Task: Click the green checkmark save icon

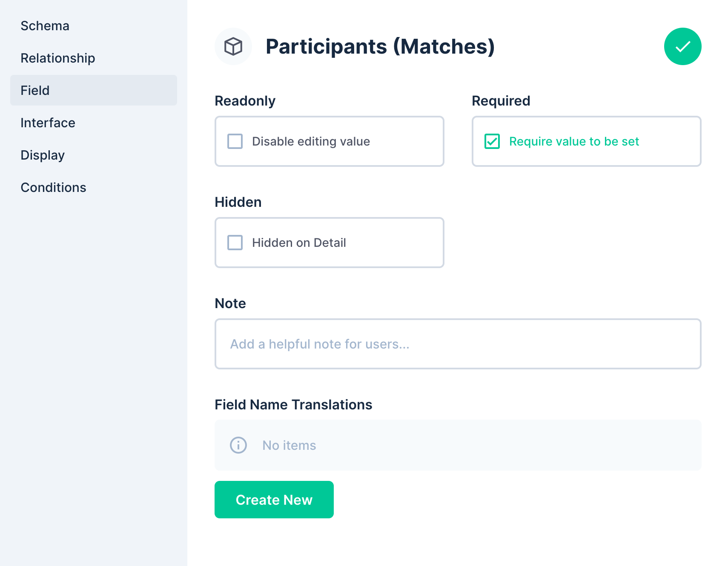Action: pyautogui.click(x=682, y=46)
